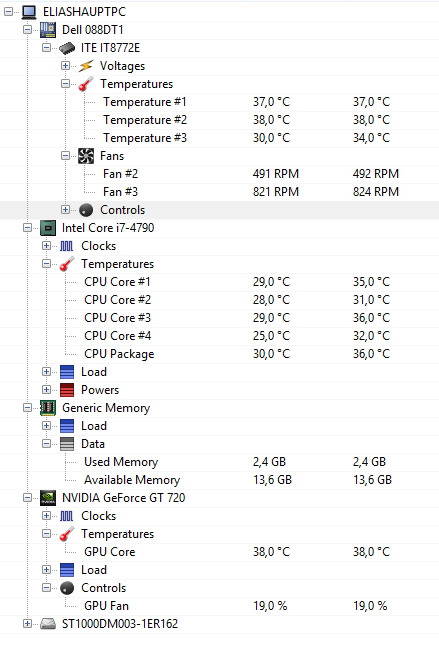Click the blue Load icon under NVIDIA GeForce
This screenshot has width=439, height=654.
67,570
